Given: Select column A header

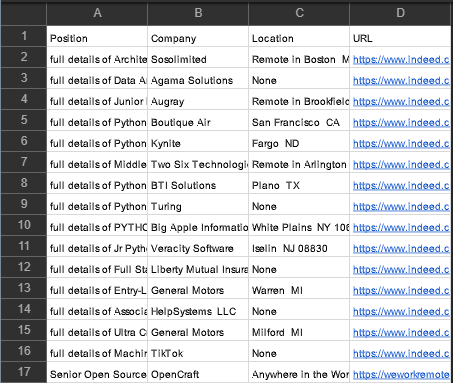Looking at the screenshot, I should [x=97, y=13].
